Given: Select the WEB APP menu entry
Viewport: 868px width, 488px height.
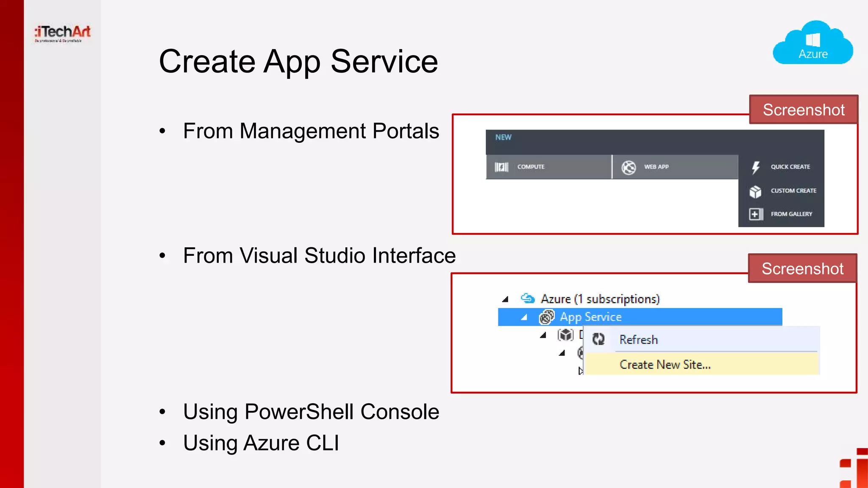Looking at the screenshot, I should click(x=676, y=167).
